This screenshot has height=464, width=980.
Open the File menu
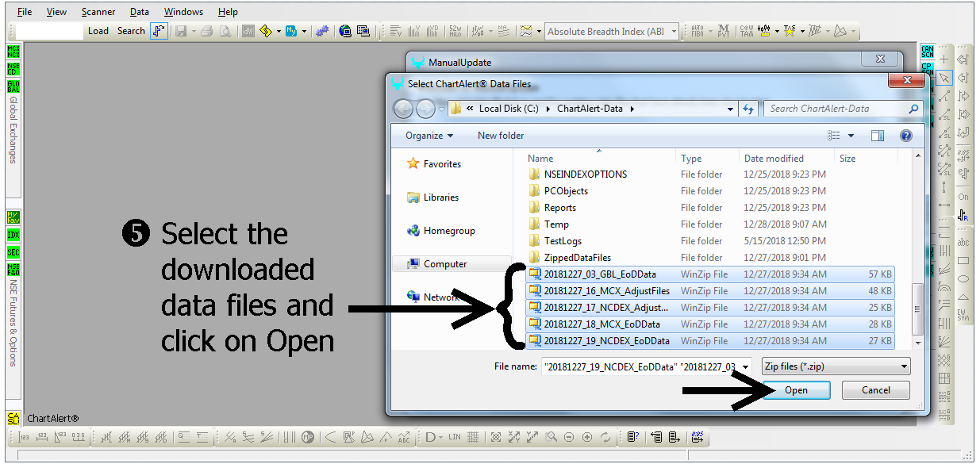(x=25, y=12)
